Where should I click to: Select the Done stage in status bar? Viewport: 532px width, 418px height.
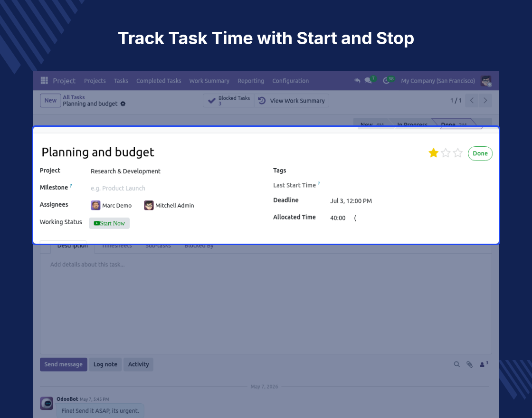pyautogui.click(x=454, y=124)
